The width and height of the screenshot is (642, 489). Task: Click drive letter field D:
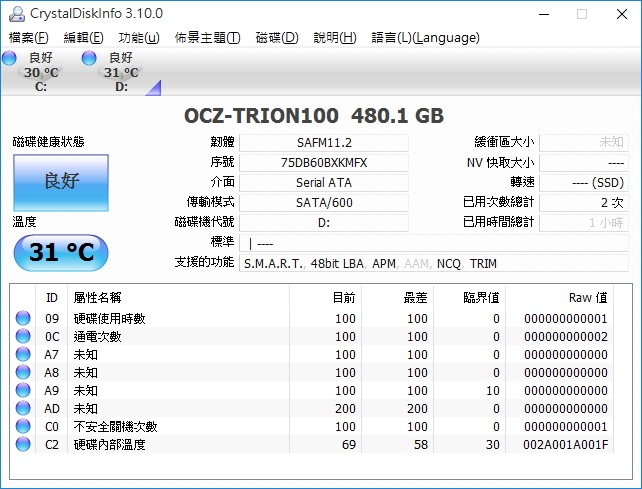coord(324,223)
